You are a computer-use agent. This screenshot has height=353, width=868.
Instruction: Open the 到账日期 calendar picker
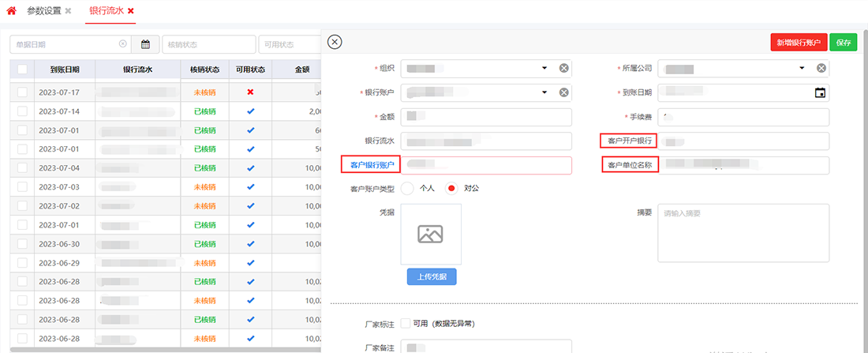pyautogui.click(x=820, y=93)
